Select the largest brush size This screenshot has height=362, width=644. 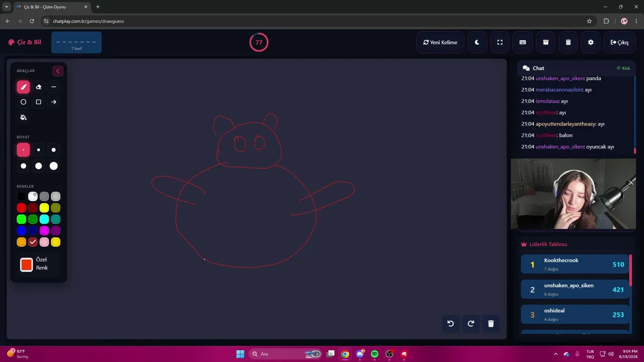54,166
